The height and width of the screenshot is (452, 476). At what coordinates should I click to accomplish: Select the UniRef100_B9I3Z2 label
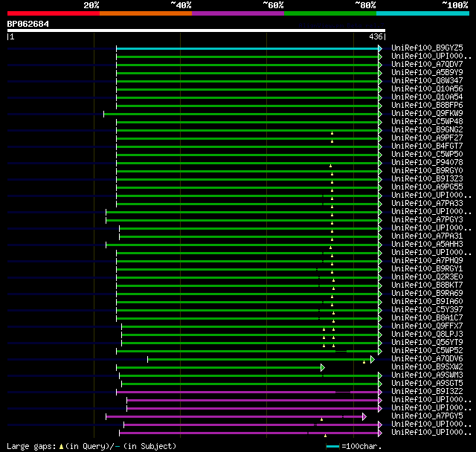[x=427, y=392]
